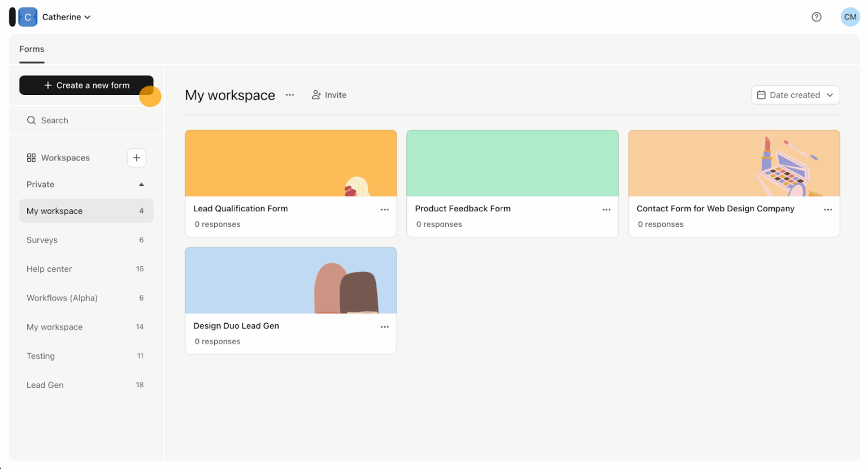Click the help question mark icon
The height and width of the screenshot is (469, 868).
coord(816,17)
